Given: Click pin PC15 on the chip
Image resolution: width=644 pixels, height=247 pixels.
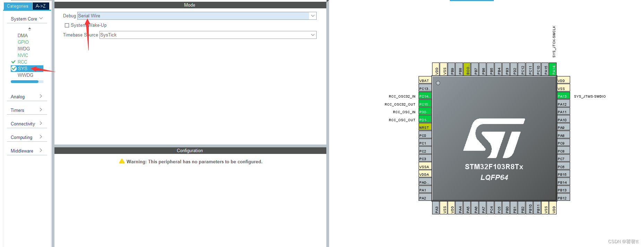Looking at the screenshot, I should (425, 104).
